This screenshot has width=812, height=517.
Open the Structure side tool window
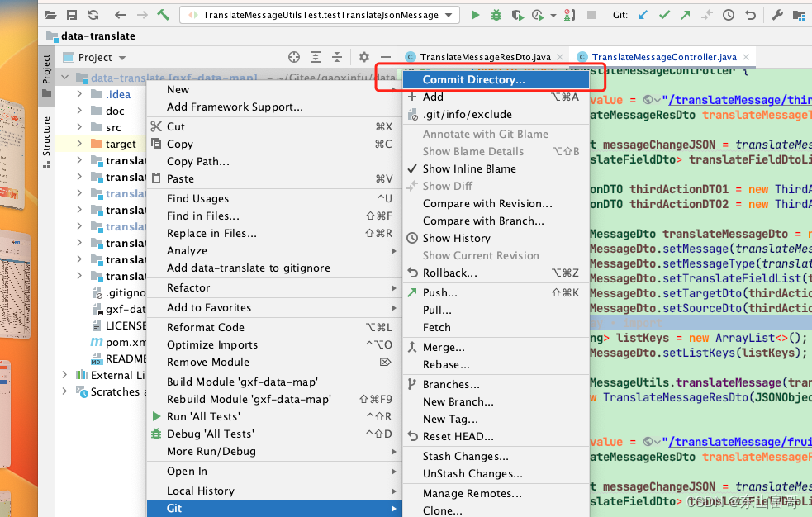click(x=46, y=142)
